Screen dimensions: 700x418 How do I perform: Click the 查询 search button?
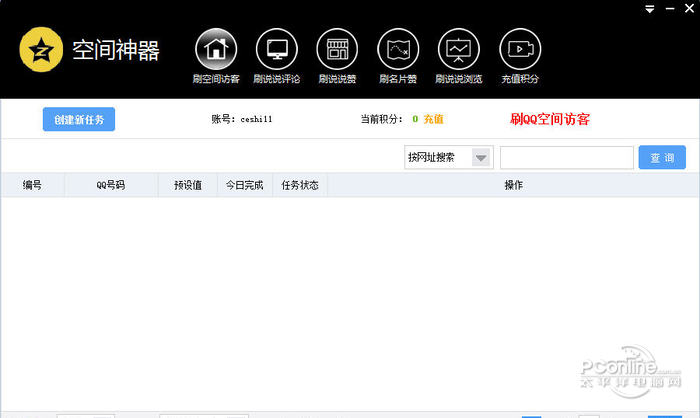pyautogui.click(x=662, y=157)
